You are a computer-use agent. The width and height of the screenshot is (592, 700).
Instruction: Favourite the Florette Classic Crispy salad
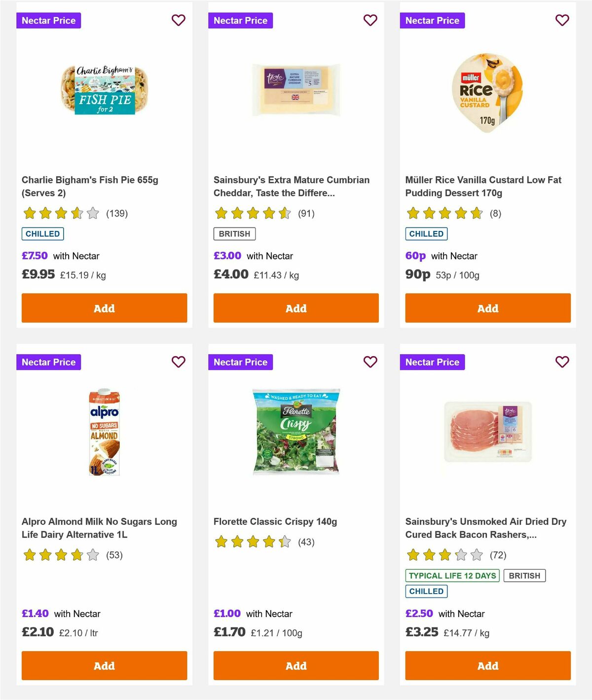370,362
